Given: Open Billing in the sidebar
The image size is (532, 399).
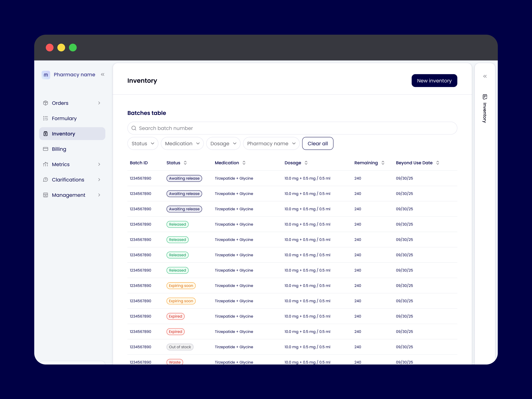Looking at the screenshot, I should pyautogui.click(x=72, y=149).
